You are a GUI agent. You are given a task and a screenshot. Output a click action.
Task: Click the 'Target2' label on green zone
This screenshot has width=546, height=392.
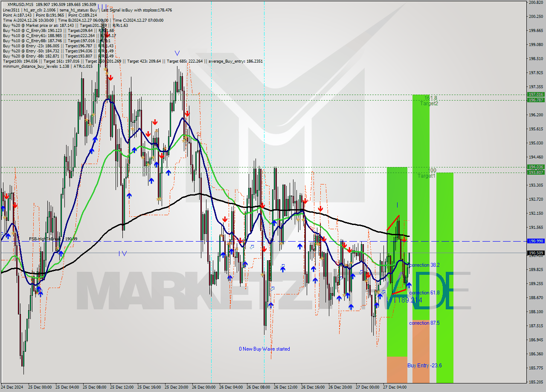click(x=429, y=104)
